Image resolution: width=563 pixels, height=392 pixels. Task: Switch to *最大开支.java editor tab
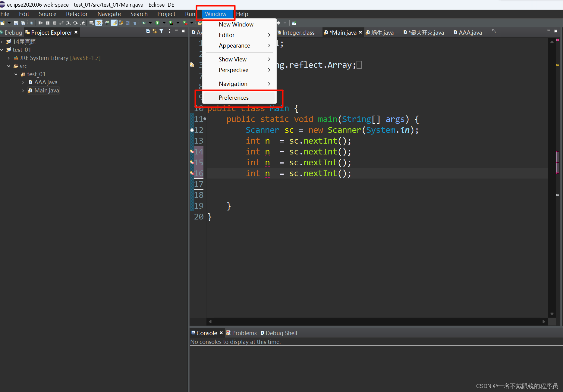tap(423, 33)
